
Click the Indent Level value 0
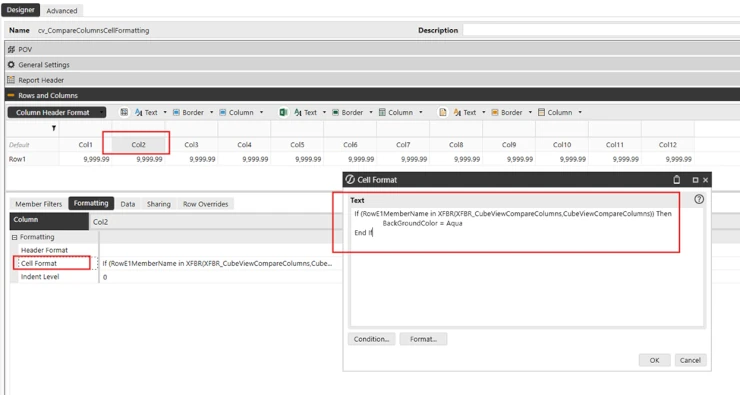pos(105,277)
